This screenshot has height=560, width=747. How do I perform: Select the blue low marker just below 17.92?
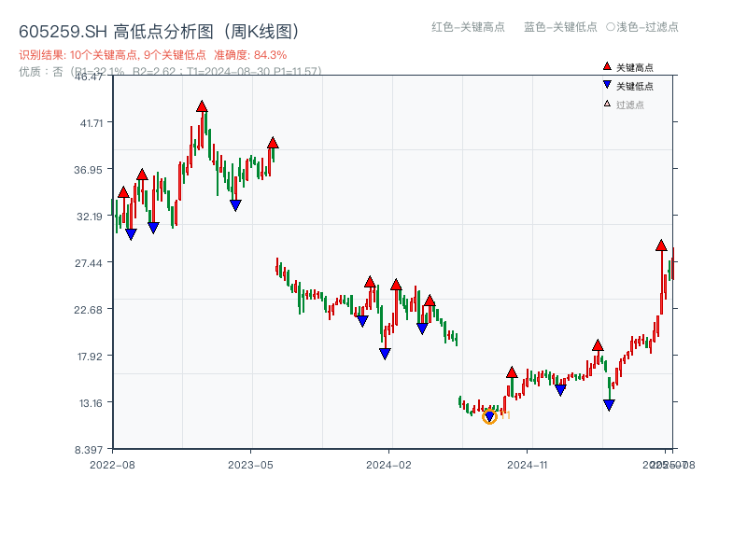385,354
